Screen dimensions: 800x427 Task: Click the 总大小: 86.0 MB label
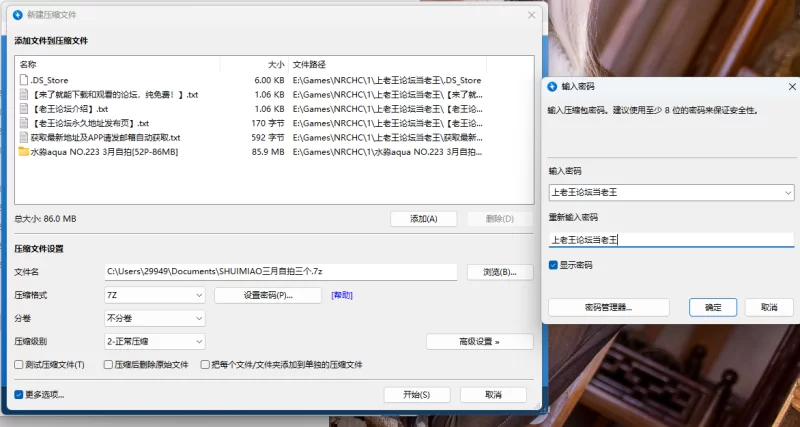click(45, 219)
